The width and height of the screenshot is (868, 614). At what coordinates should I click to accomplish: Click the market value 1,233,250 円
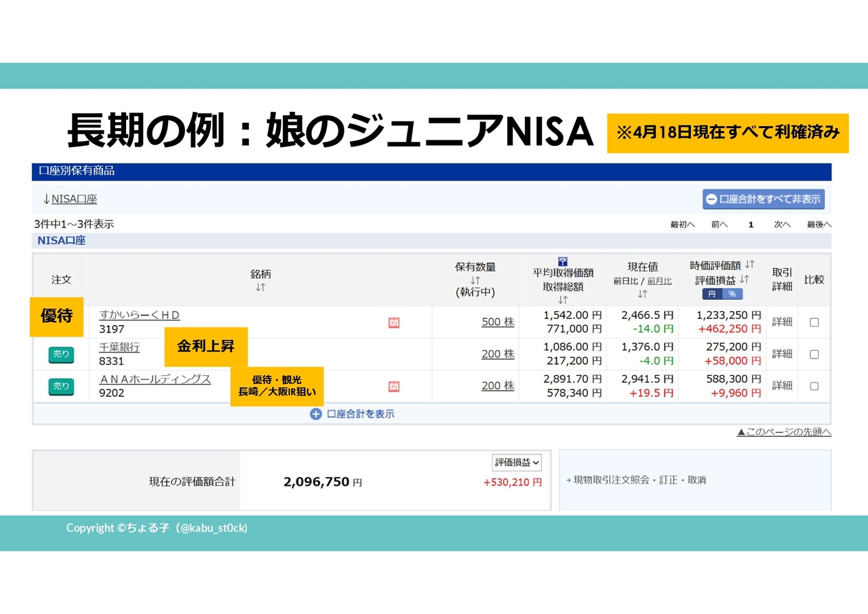tap(729, 315)
